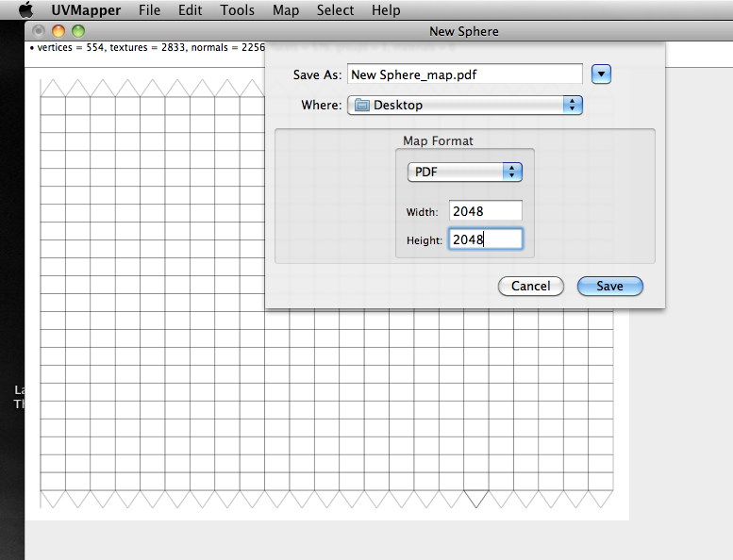The image size is (733, 560).
Task: Open the Where location dropdown
Action: point(465,105)
